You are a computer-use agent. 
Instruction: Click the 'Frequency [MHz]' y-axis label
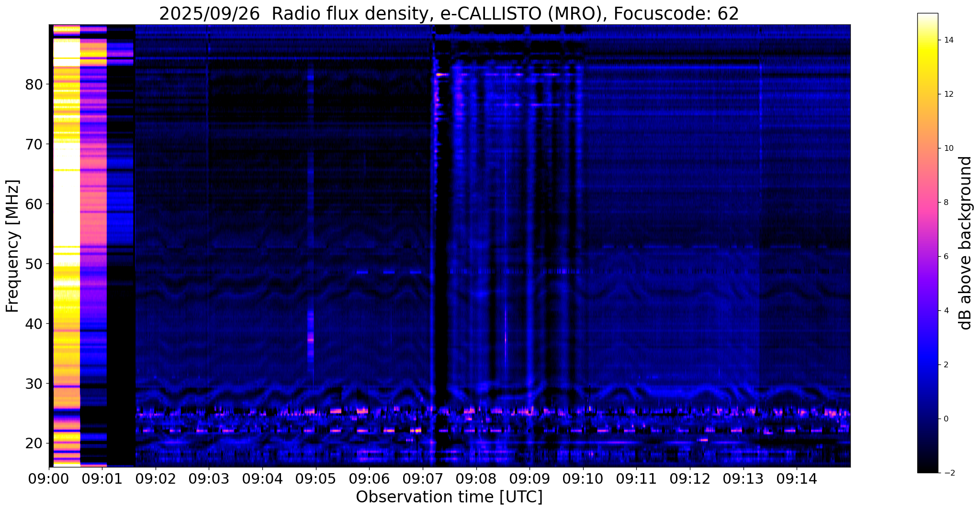click(x=13, y=246)
